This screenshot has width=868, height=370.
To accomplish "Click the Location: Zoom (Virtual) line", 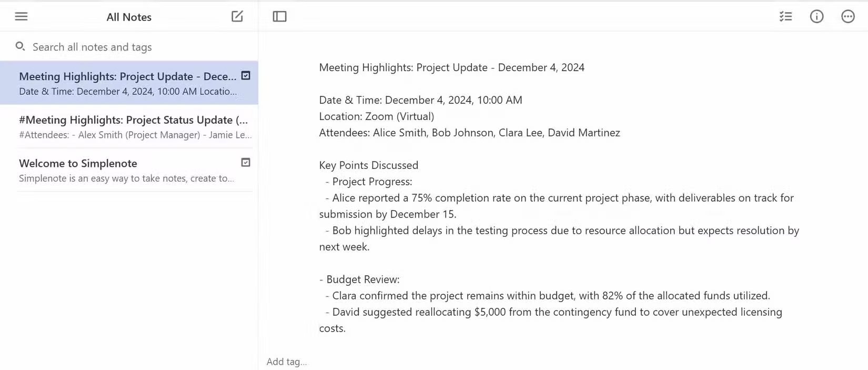I will [376, 116].
